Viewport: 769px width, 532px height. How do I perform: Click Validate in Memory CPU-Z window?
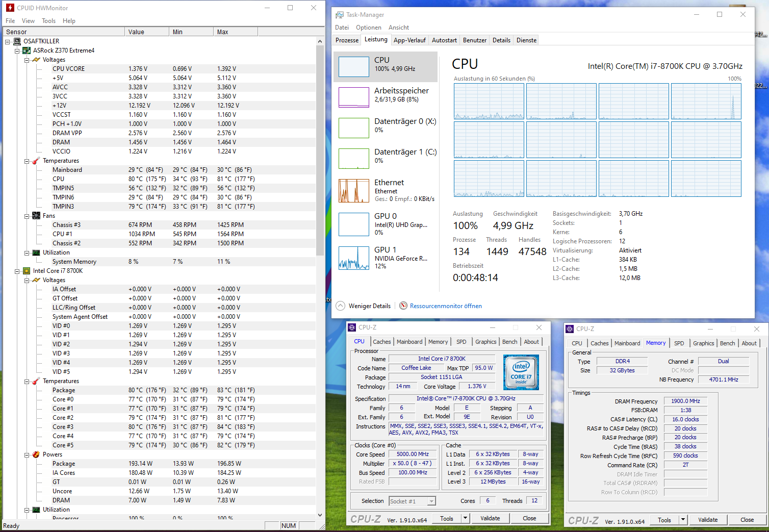point(708,520)
